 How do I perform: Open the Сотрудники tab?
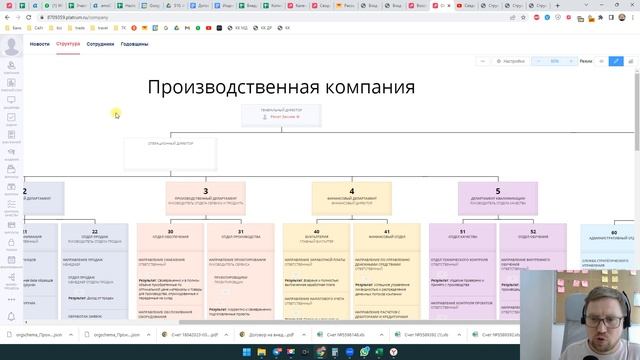(x=100, y=44)
